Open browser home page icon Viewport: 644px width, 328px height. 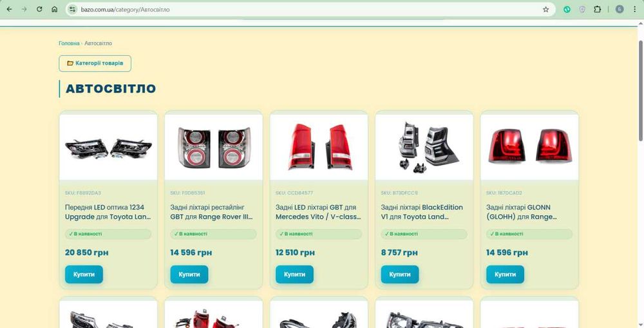click(54, 10)
